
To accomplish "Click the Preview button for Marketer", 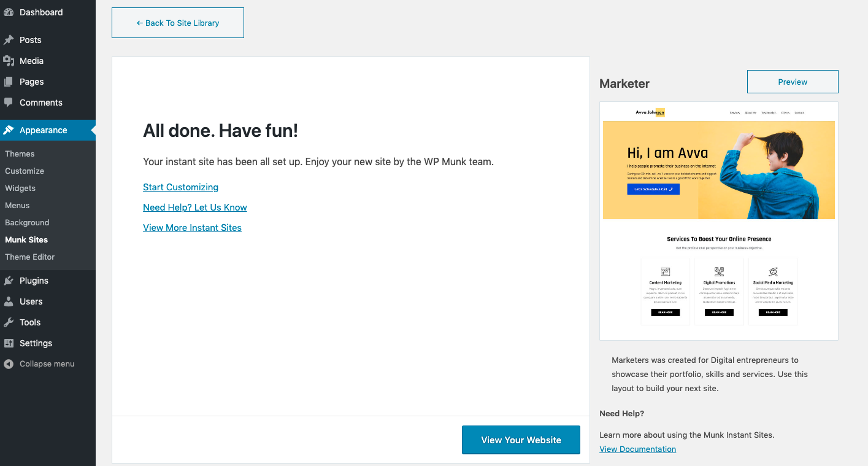I will (793, 82).
